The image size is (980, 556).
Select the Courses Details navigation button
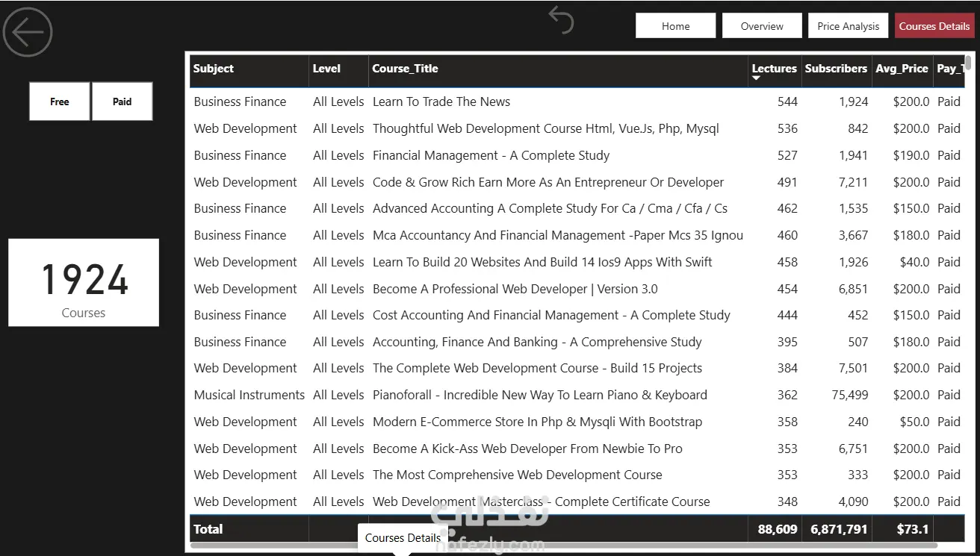point(934,25)
